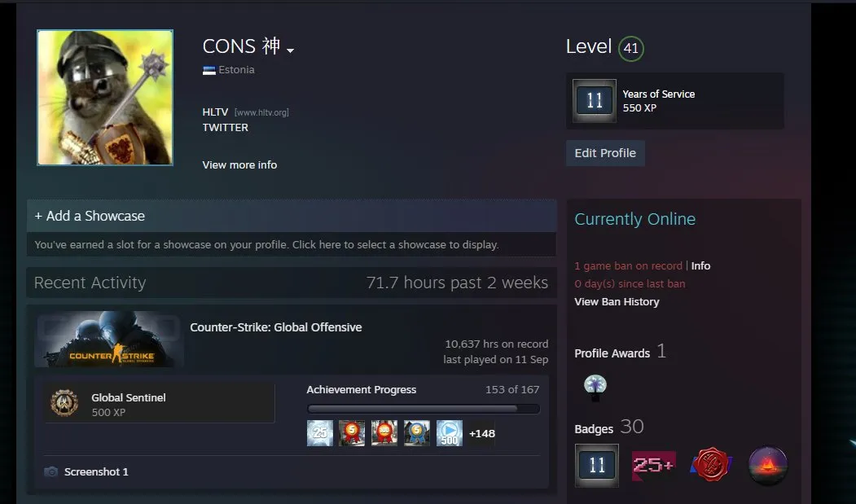856x504 pixels.
Task: Open the 11 Years of Service badge icon
Action: click(595, 100)
